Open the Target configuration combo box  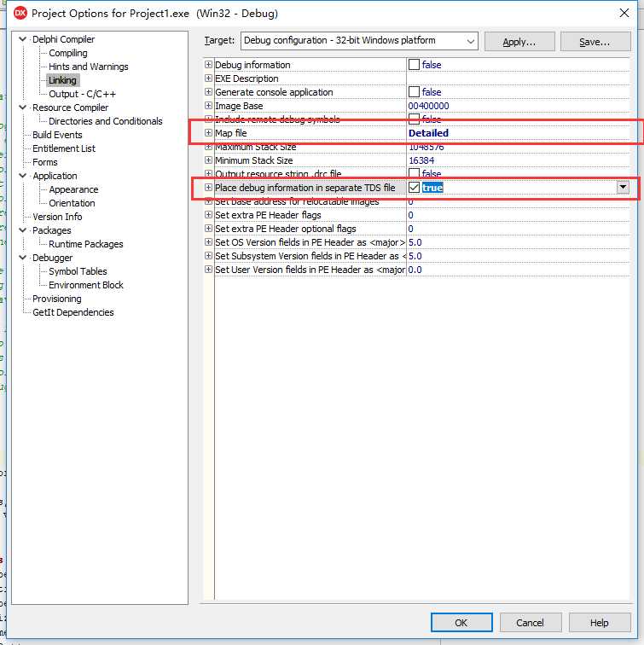coord(359,41)
